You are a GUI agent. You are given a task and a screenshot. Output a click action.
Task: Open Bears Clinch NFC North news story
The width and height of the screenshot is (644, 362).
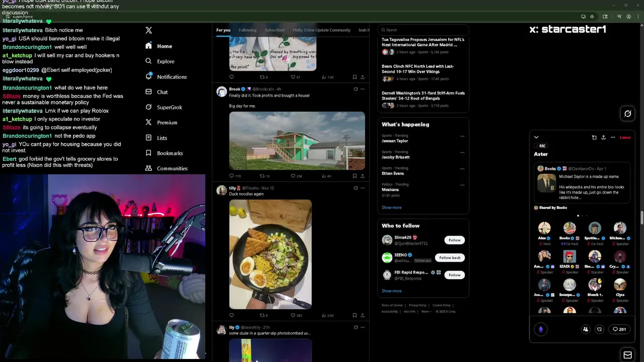click(x=423, y=72)
